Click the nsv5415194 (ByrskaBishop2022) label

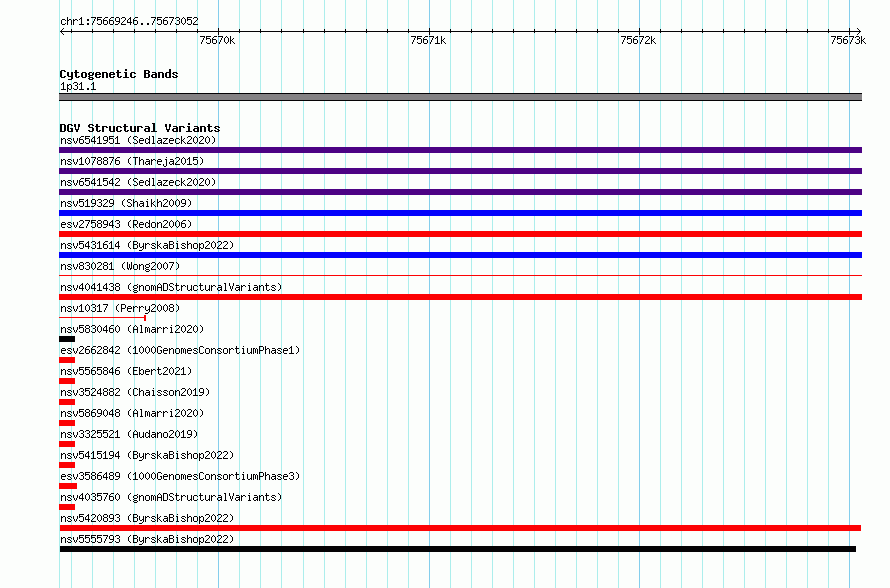[x=147, y=455]
